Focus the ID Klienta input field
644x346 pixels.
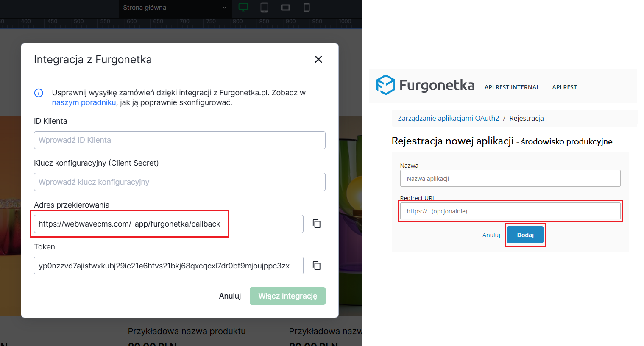coord(179,140)
